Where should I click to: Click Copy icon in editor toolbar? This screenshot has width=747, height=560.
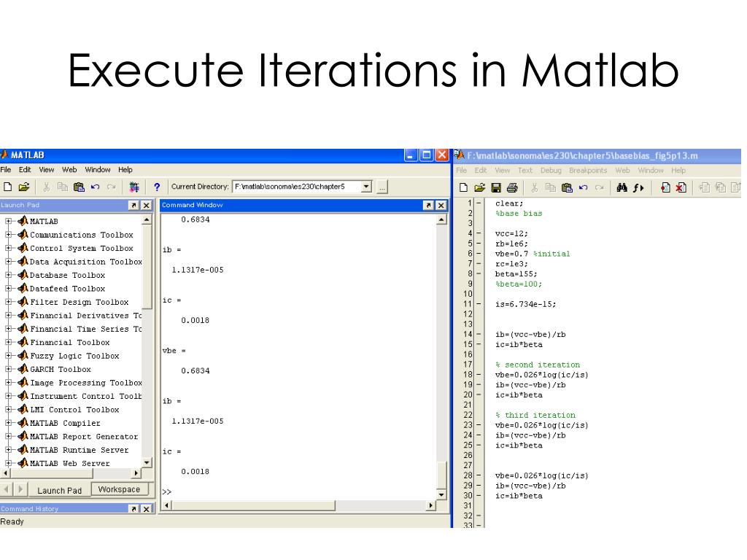[x=551, y=187]
